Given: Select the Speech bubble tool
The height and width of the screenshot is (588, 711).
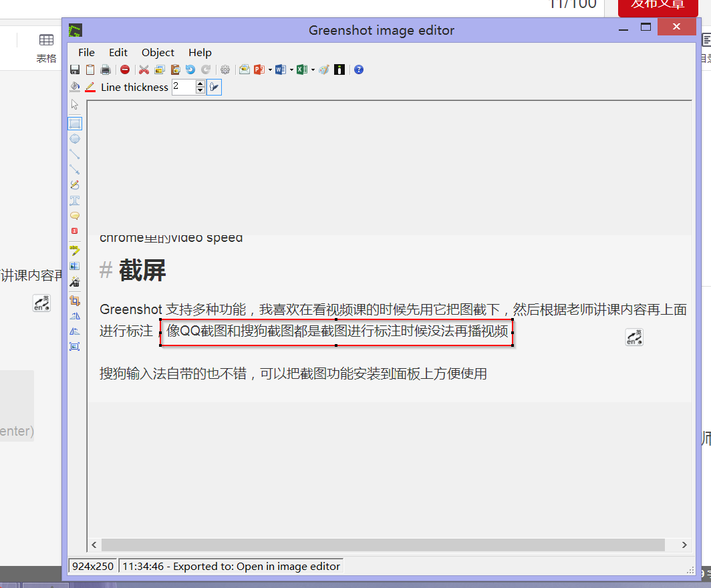Looking at the screenshot, I should pos(75,216).
